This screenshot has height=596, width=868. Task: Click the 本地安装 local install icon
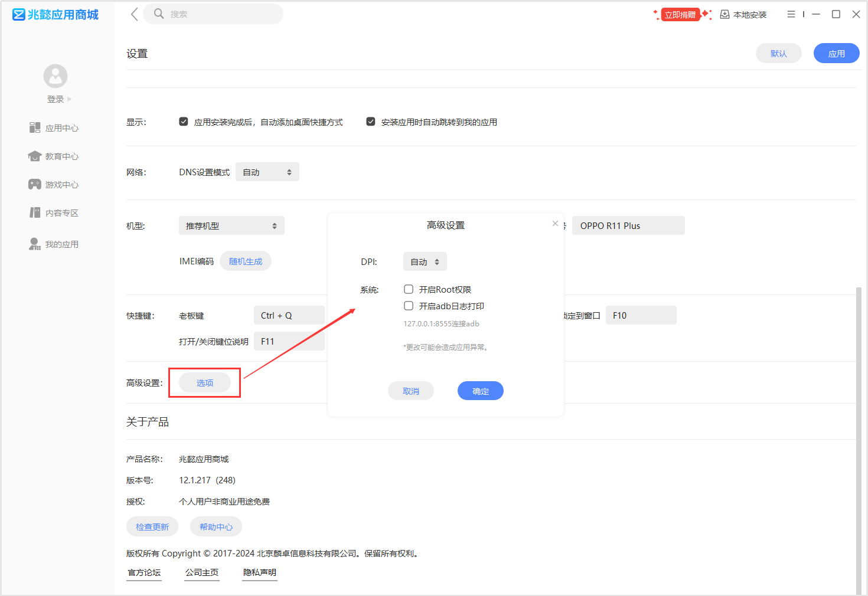725,14
